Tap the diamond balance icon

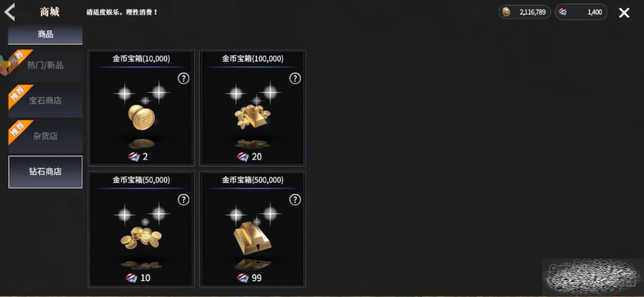click(x=562, y=12)
